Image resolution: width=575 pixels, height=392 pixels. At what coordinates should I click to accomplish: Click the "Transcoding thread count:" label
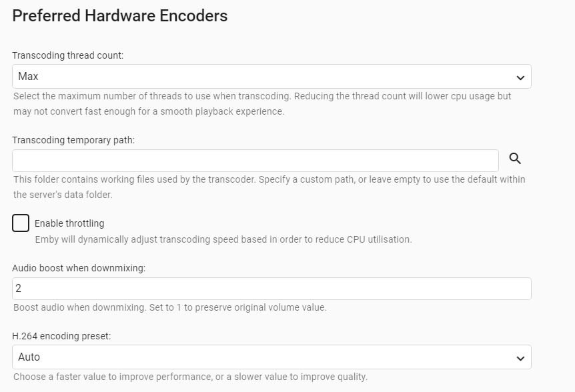click(67, 55)
